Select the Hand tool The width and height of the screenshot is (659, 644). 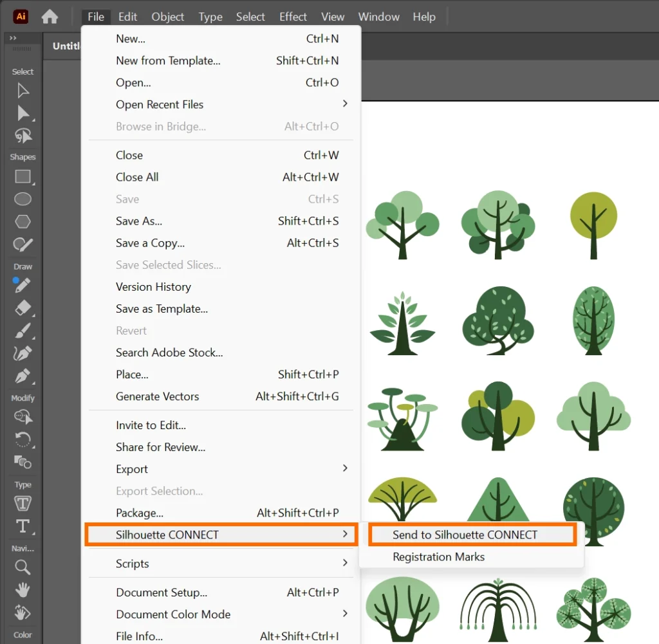click(x=23, y=589)
